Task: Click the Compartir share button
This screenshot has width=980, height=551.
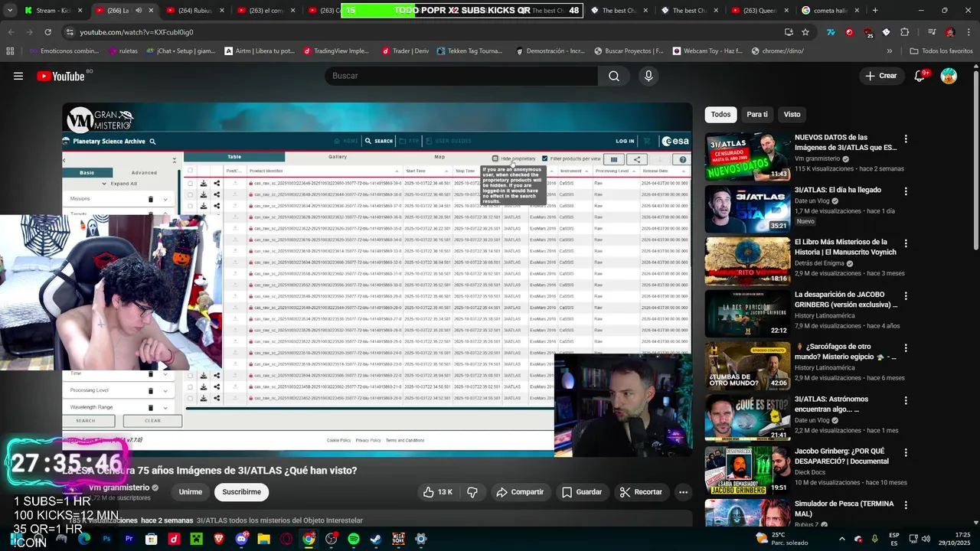Action: pos(520,492)
